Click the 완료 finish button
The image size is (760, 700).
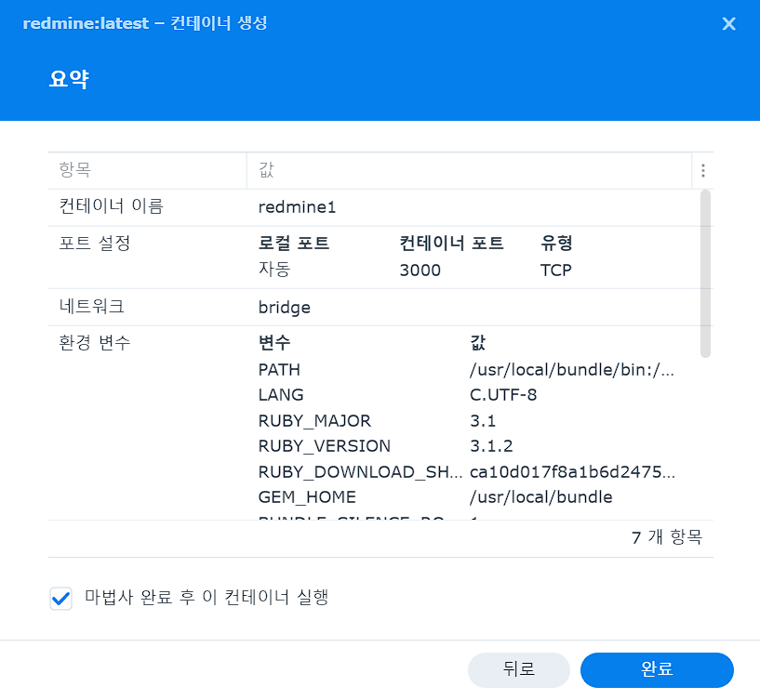[657, 670]
